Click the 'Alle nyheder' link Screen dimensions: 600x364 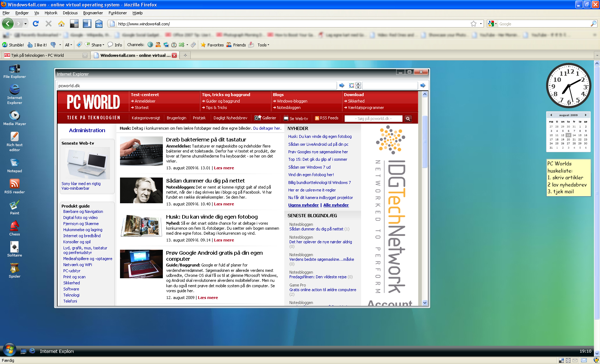[x=336, y=205]
